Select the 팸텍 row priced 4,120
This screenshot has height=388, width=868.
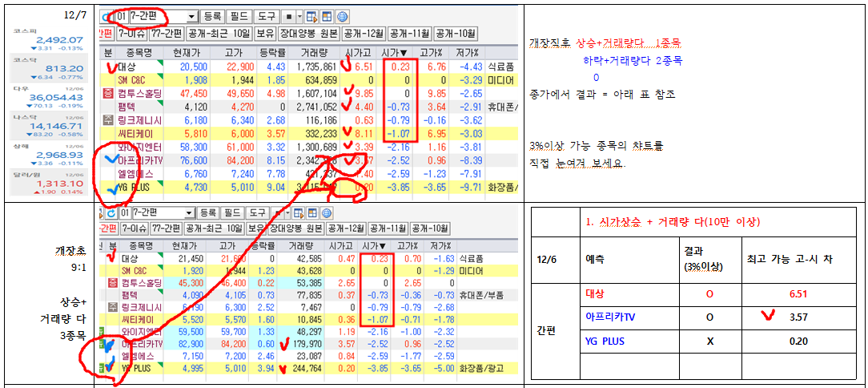[309, 106]
